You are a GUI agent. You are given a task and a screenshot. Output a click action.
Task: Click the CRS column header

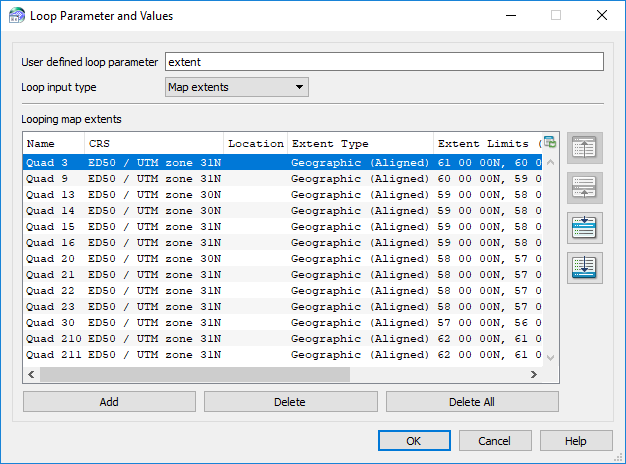coord(152,144)
